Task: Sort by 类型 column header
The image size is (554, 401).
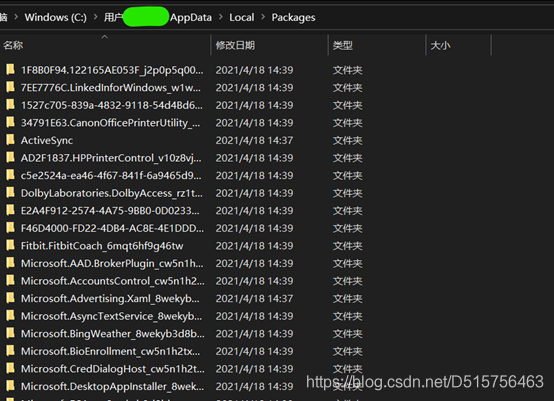Action: pos(343,45)
